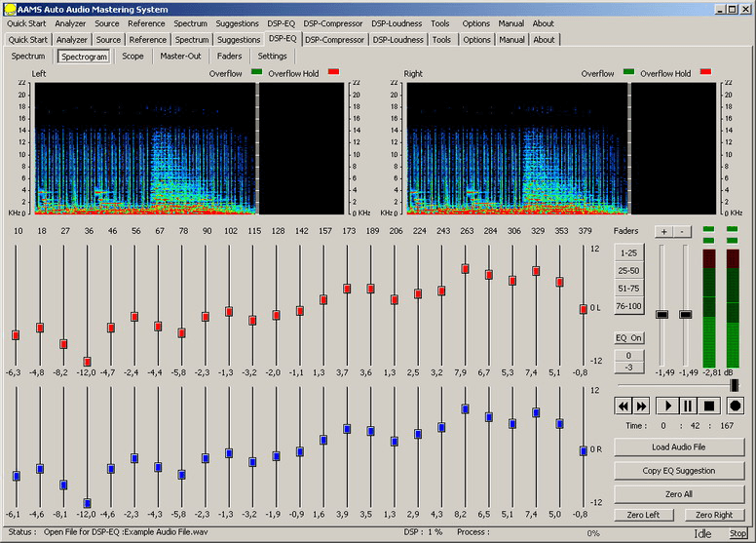Start playback with the play button
The image size is (756, 543).
pyautogui.click(x=667, y=406)
